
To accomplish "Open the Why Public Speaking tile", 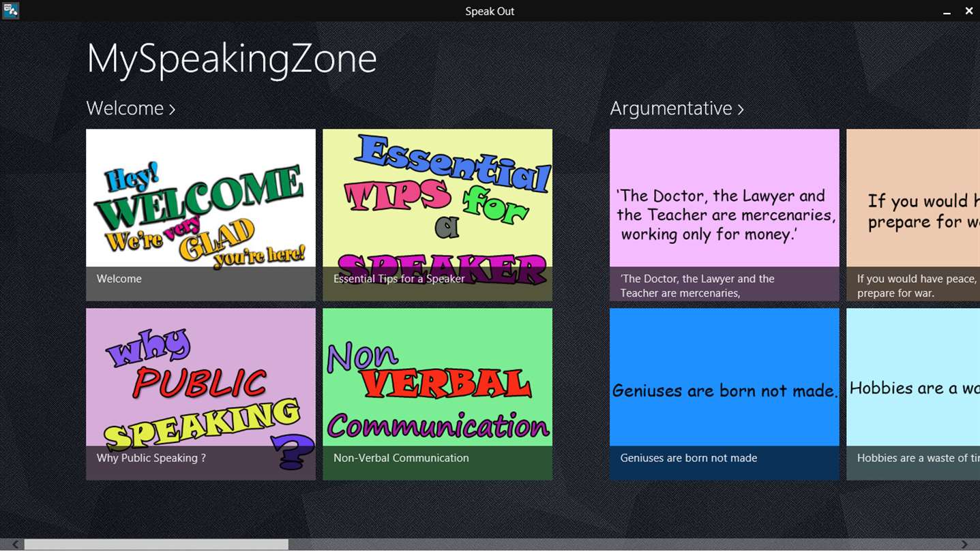I will pos(201,394).
